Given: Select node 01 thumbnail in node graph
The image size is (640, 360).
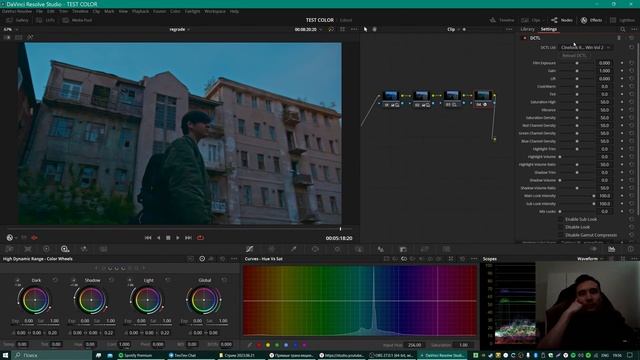Looking at the screenshot, I should click(391, 96).
